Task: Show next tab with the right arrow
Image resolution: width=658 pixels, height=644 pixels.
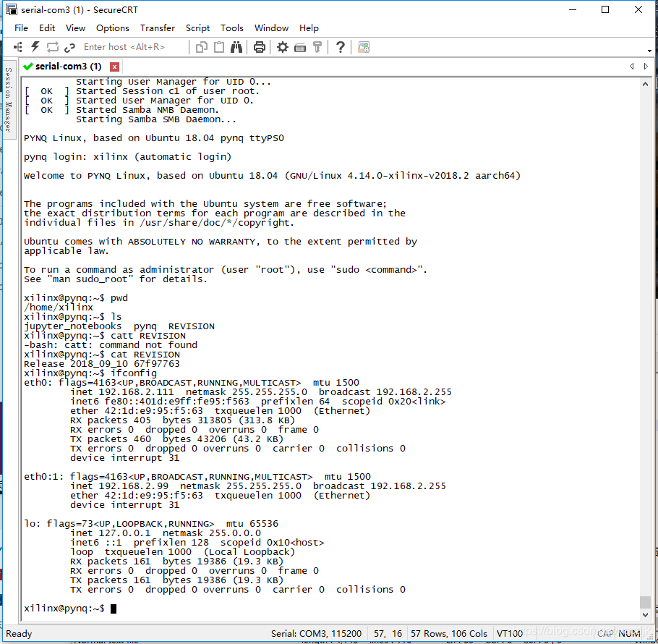Action: (x=646, y=67)
